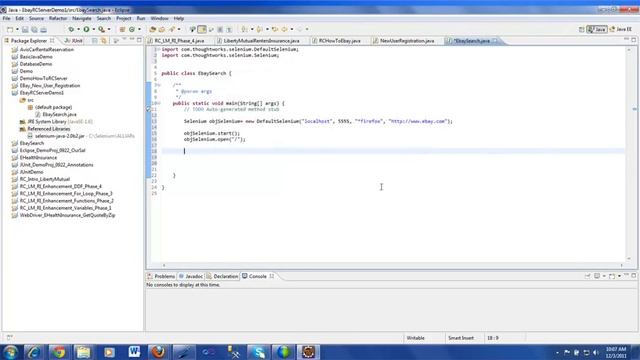
Task: Open the Project menu
Action: tap(124, 18)
